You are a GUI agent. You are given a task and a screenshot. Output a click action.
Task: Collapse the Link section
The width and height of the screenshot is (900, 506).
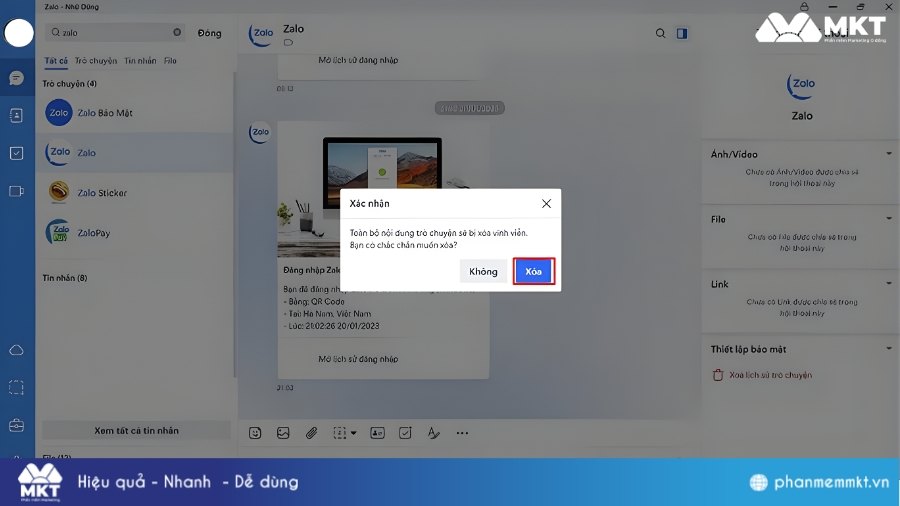click(889, 283)
